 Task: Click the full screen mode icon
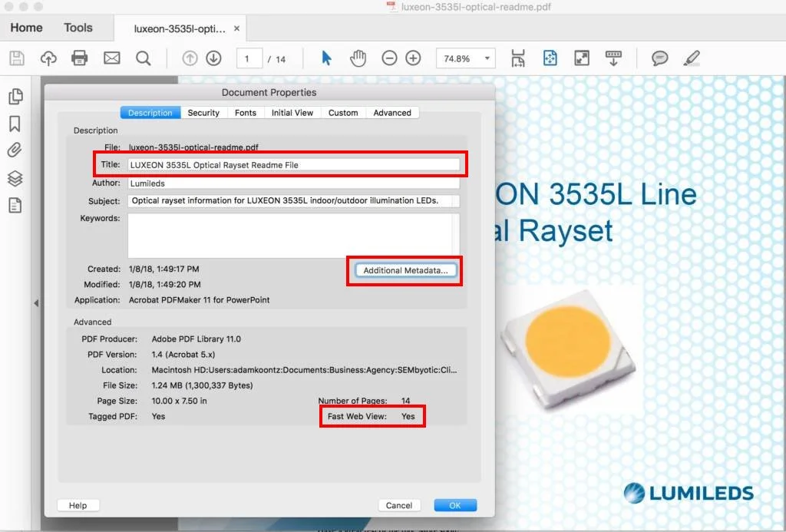[x=582, y=58]
